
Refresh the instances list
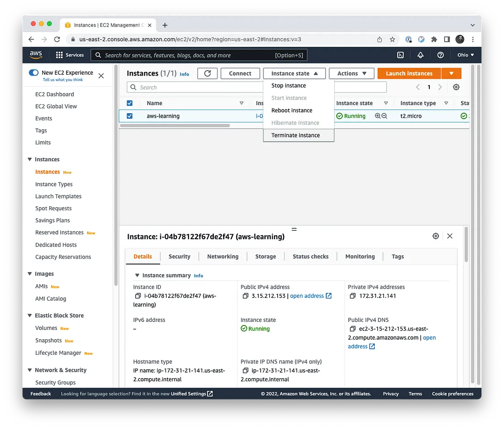coord(207,73)
